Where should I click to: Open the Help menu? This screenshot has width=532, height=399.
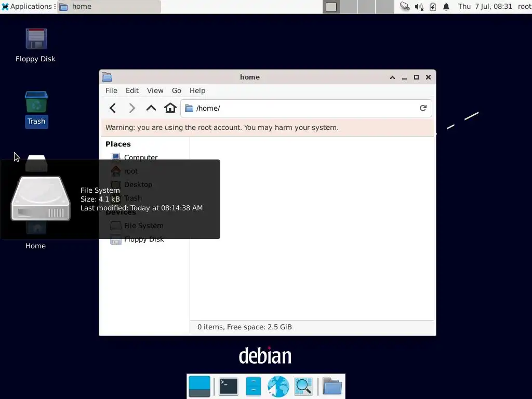[197, 90]
